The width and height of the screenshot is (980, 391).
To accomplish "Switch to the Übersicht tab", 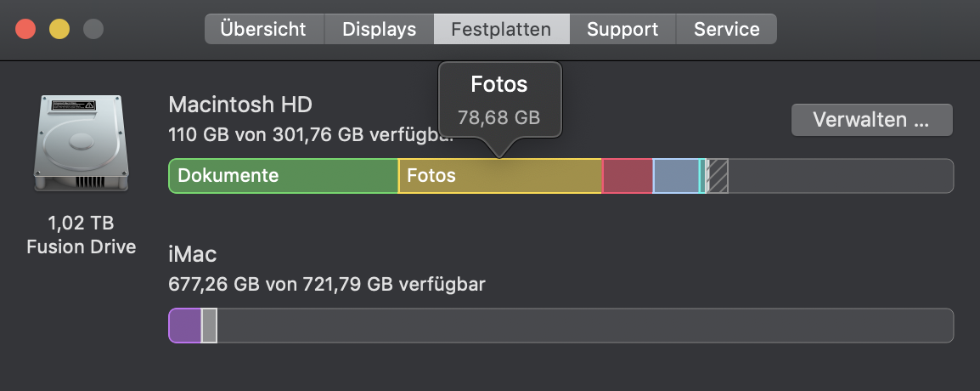I will (264, 30).
